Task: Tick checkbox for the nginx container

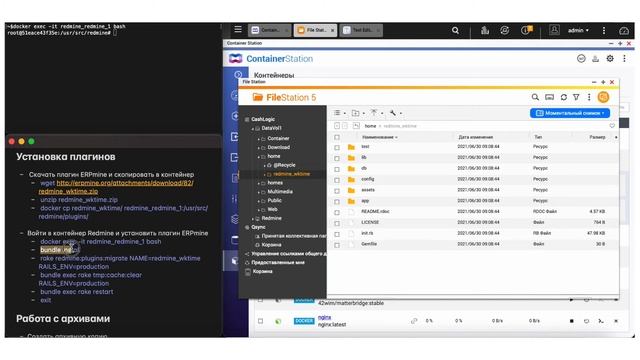Action: [x=260, y=321]
